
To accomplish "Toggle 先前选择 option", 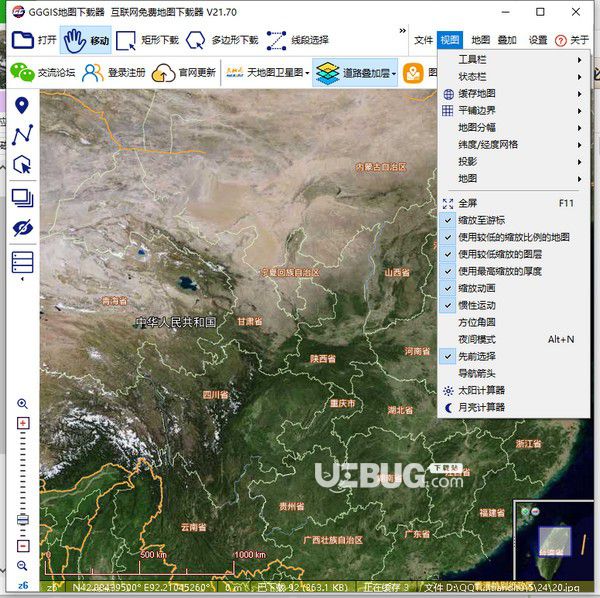I will pos(513,356).
